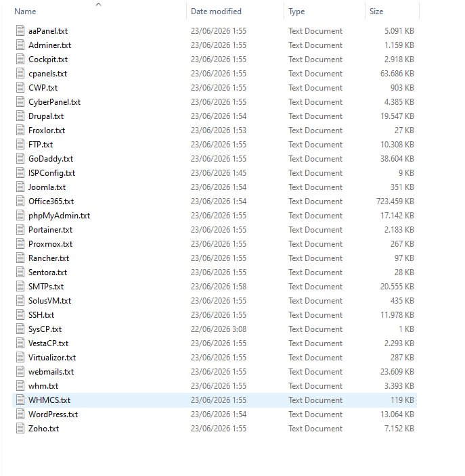Screen dimensions: 465x476
Task: Click the 63.686 KB size value
Action: tap(397, 74)
